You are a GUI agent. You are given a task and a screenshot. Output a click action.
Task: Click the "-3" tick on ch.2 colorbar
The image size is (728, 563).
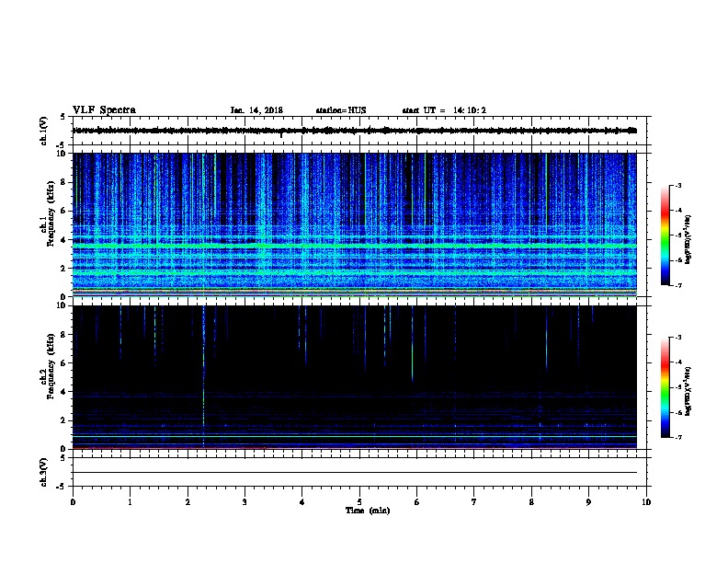677,338
